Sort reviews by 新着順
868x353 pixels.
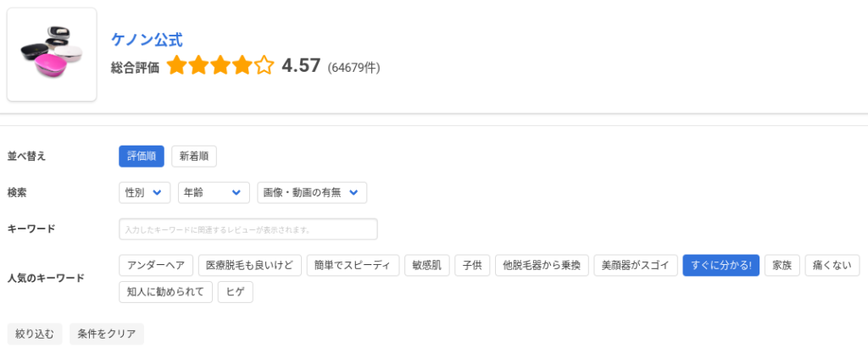click(194, 157)
